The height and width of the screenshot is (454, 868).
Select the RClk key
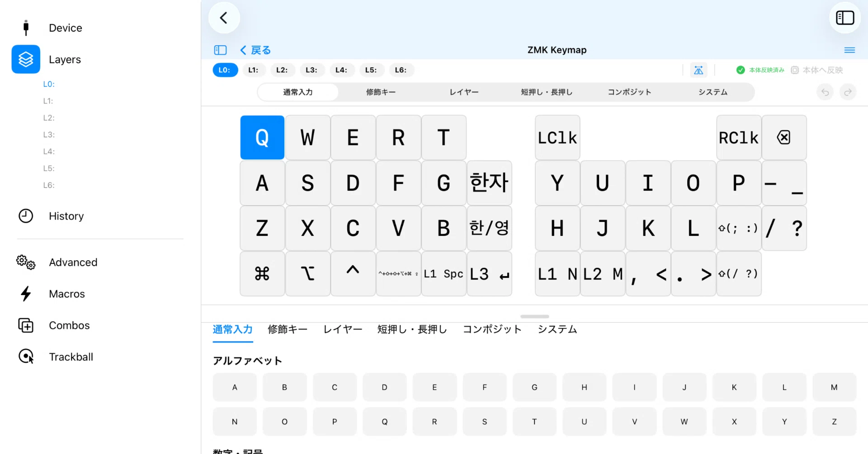[739, 137]
